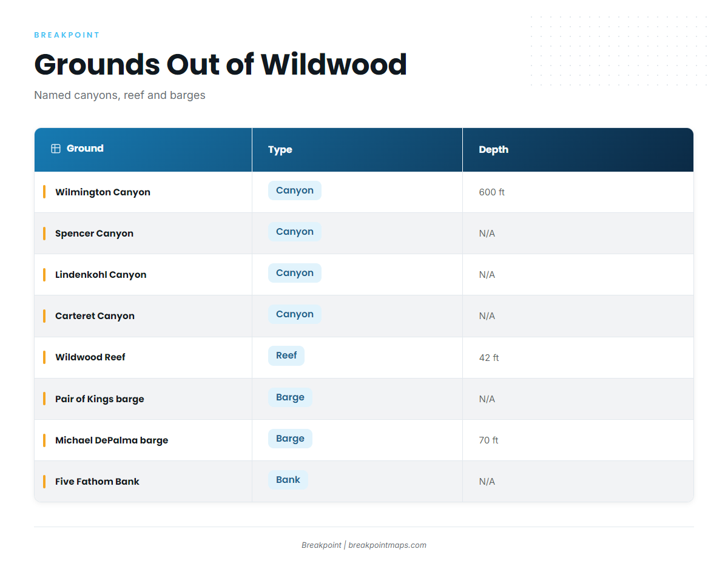The width and height of the screenshot is (728, 566).
Task: Select the Bank type badge
Action: 288,480
